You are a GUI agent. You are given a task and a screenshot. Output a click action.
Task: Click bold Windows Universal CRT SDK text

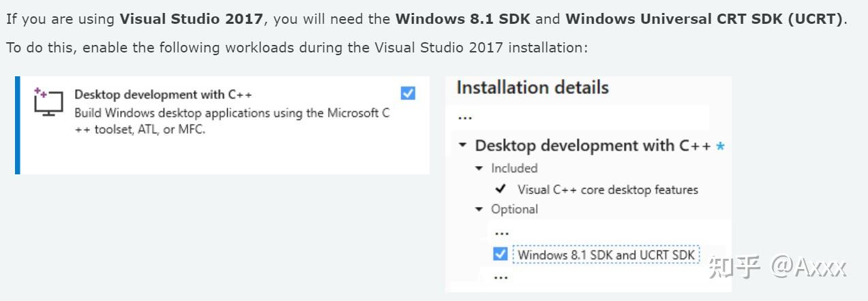click(704, 19)
